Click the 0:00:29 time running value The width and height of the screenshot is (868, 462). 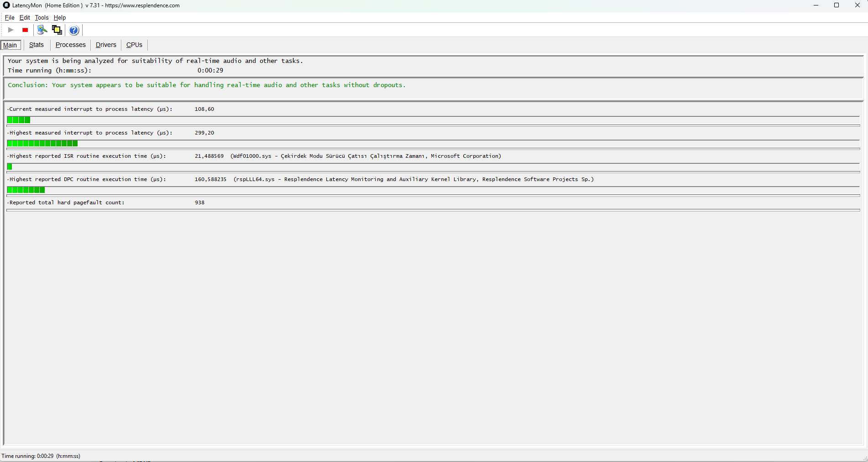point(210,71)
